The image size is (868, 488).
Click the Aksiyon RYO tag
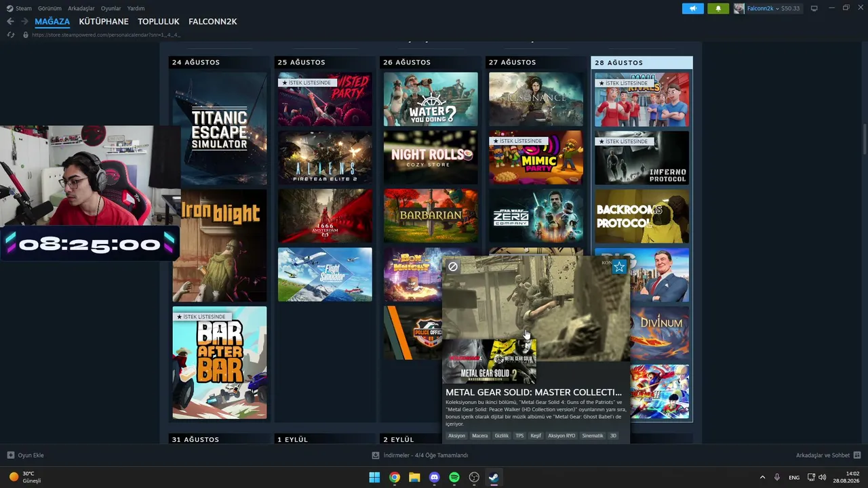click(561, 436)
